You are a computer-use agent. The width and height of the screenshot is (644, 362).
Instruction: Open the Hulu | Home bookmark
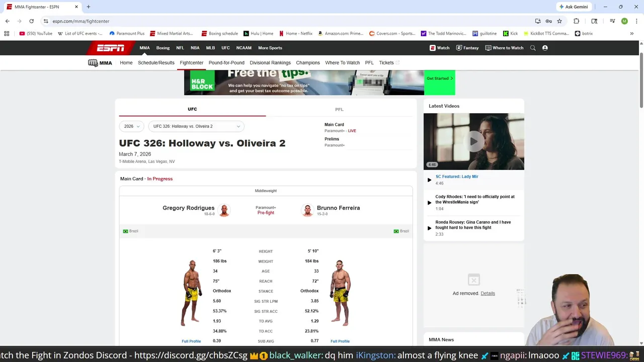click(258, 34)
